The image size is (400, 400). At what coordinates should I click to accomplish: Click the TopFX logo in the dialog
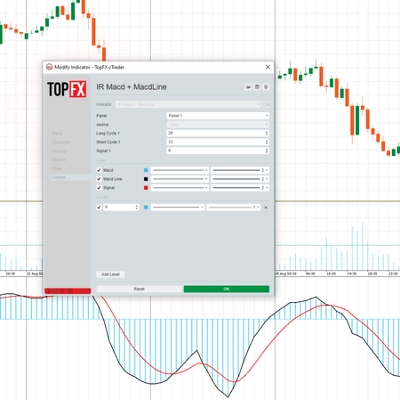click(67, 89)
